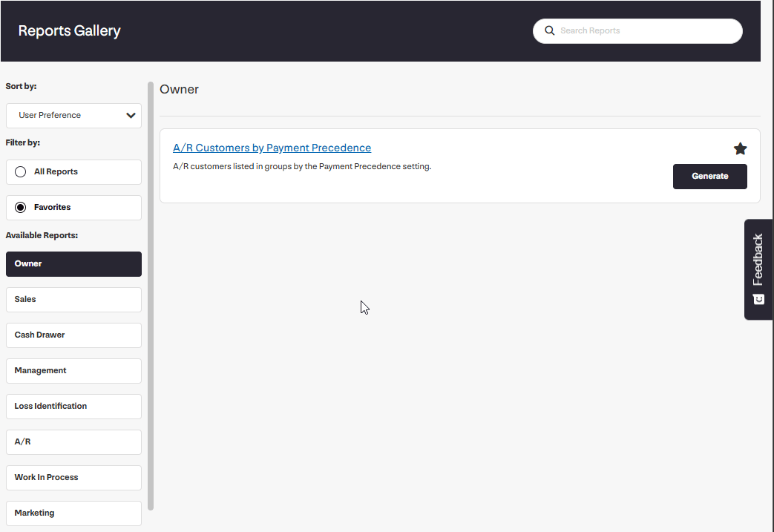
Task: Choose the Management reports category
Action: pos(73,371)
